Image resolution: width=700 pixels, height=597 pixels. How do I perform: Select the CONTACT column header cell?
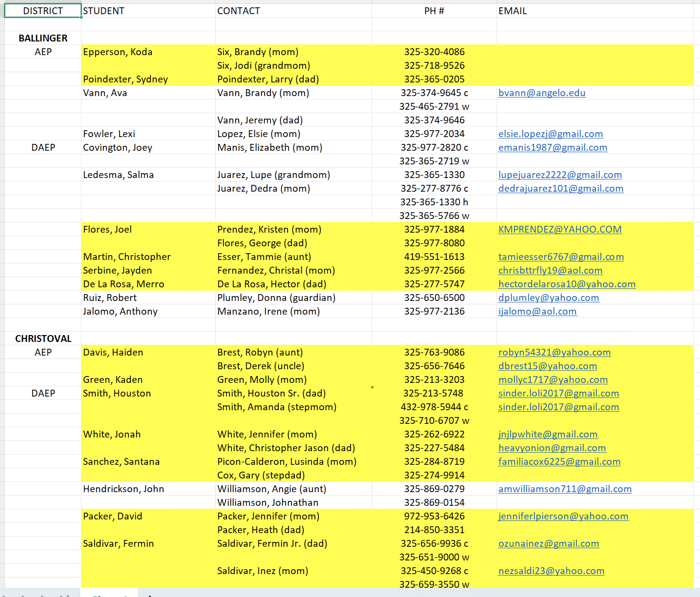293,11
